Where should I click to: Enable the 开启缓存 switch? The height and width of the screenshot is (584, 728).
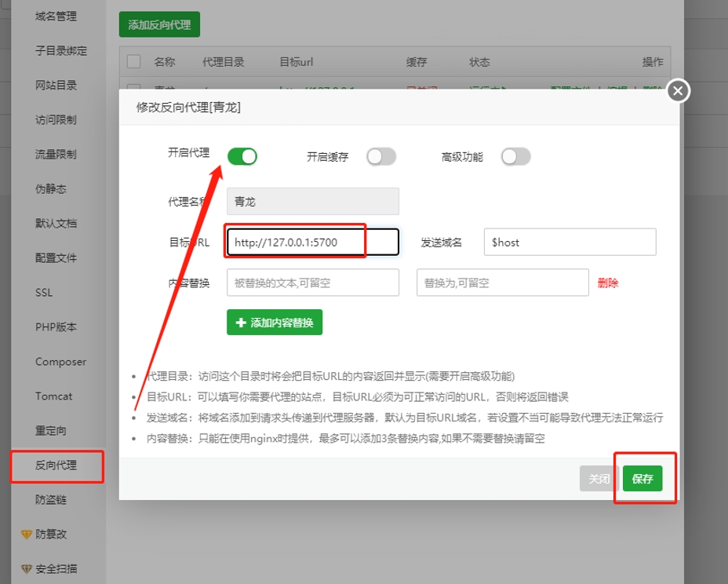pyautogui.click(x=381, y=156)
